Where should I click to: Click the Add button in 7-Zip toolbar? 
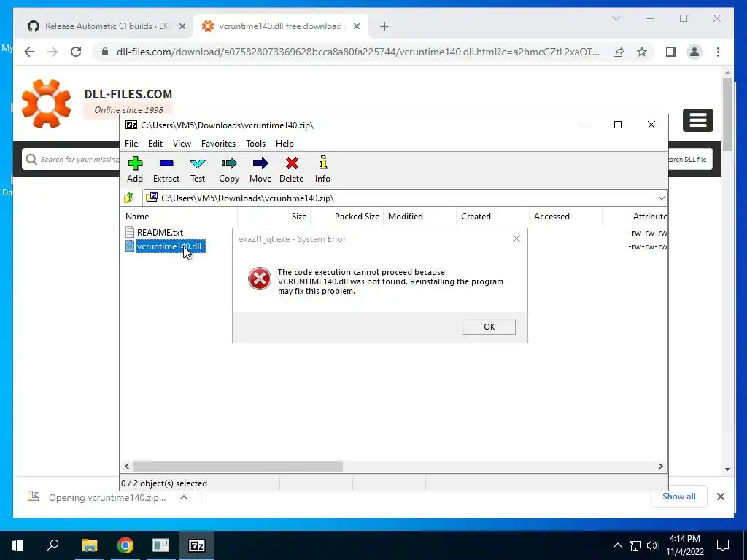tap(135, 169)
